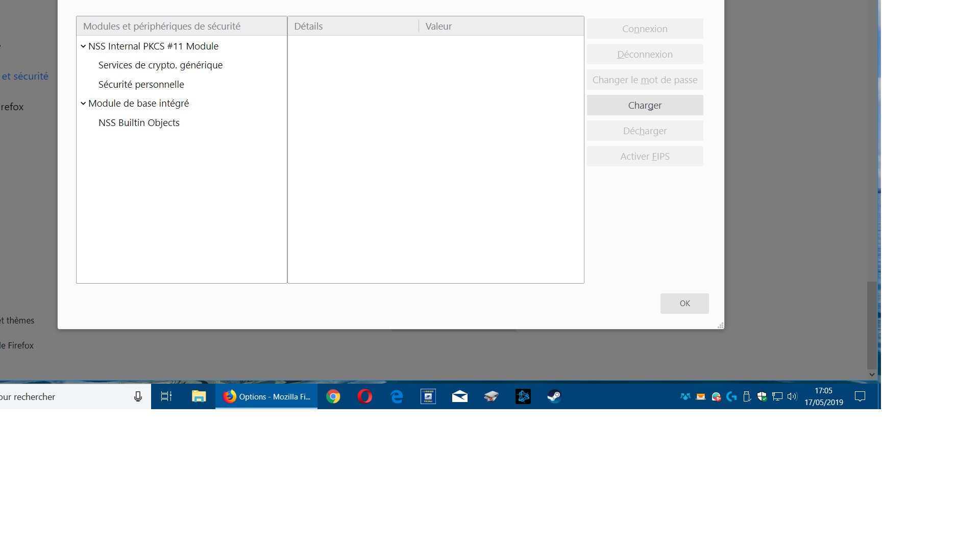Click the Valeur column header

[500, 27]
